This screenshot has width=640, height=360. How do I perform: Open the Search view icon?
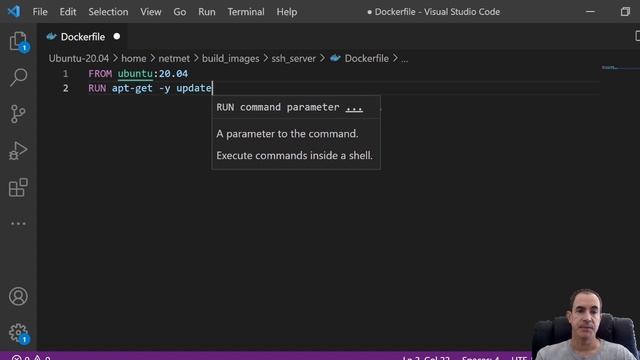[18, 77]
